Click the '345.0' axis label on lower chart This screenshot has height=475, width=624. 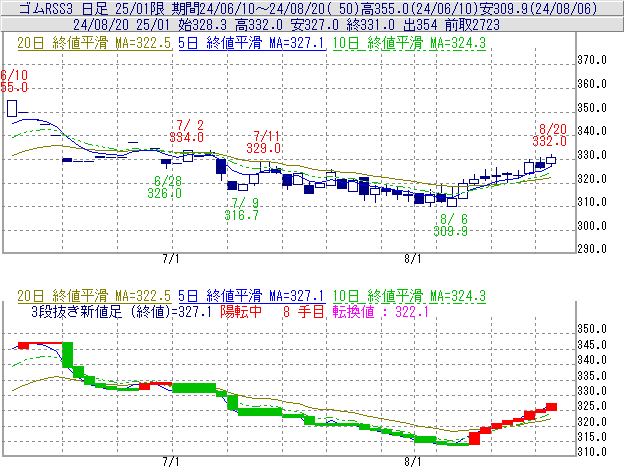pyautogui.click(x=592, y=345)
